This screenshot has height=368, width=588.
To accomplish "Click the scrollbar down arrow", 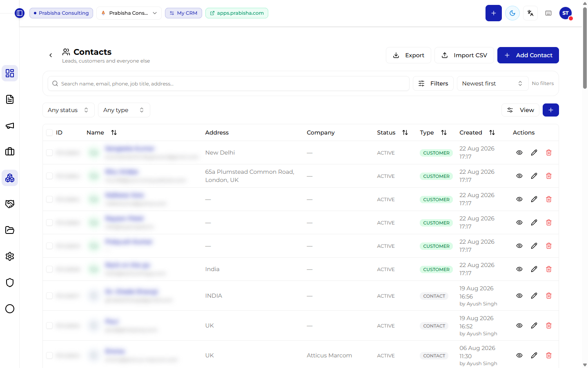I will click(585, 364).
